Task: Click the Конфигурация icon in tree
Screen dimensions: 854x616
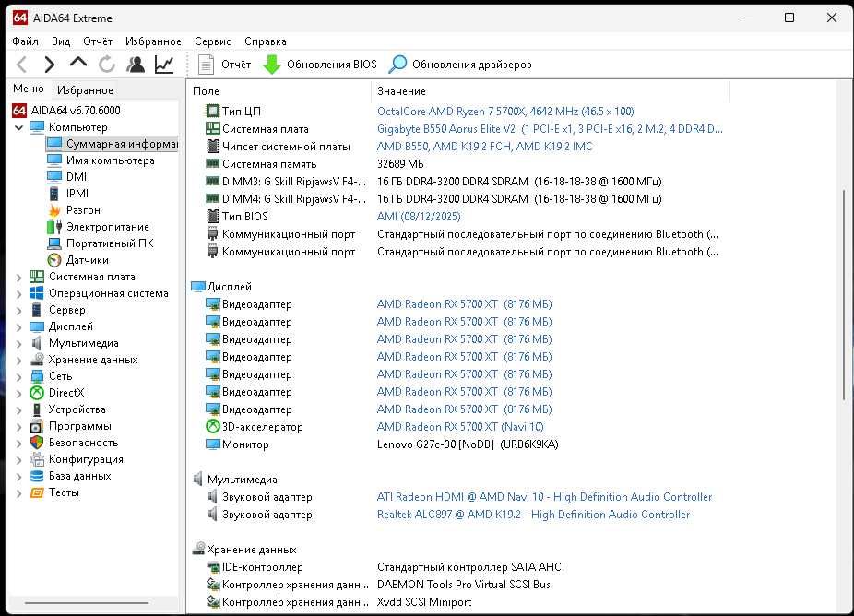Action: coord(37,459)
